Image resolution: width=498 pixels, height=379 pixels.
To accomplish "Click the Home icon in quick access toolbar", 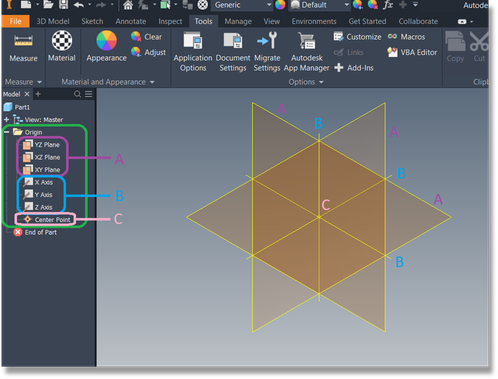I will click(128, 5).
